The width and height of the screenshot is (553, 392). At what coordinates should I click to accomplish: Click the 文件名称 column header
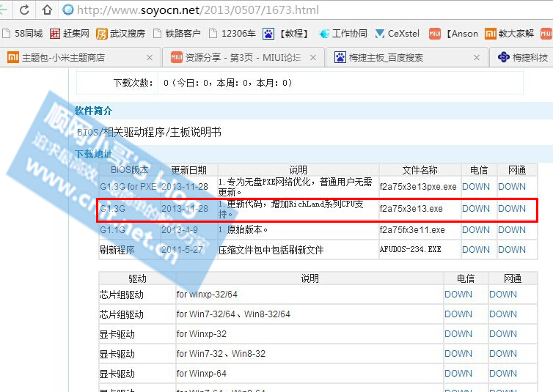(420, 171)
